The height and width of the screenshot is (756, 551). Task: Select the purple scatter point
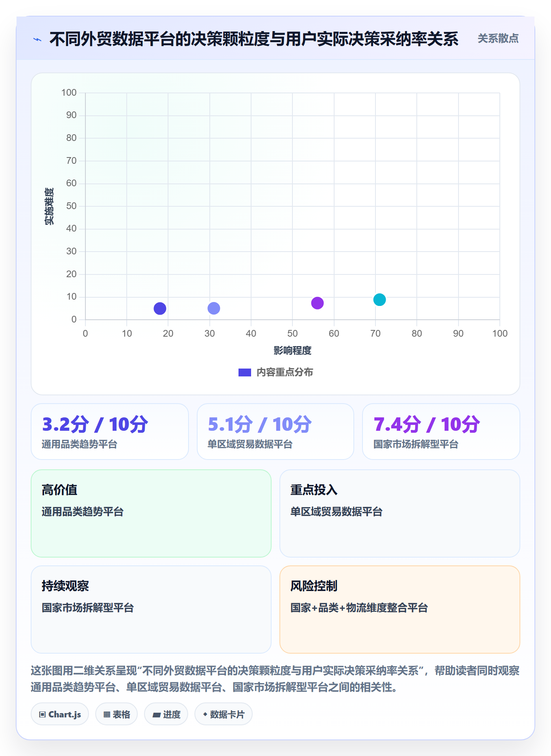coord(317,303)
